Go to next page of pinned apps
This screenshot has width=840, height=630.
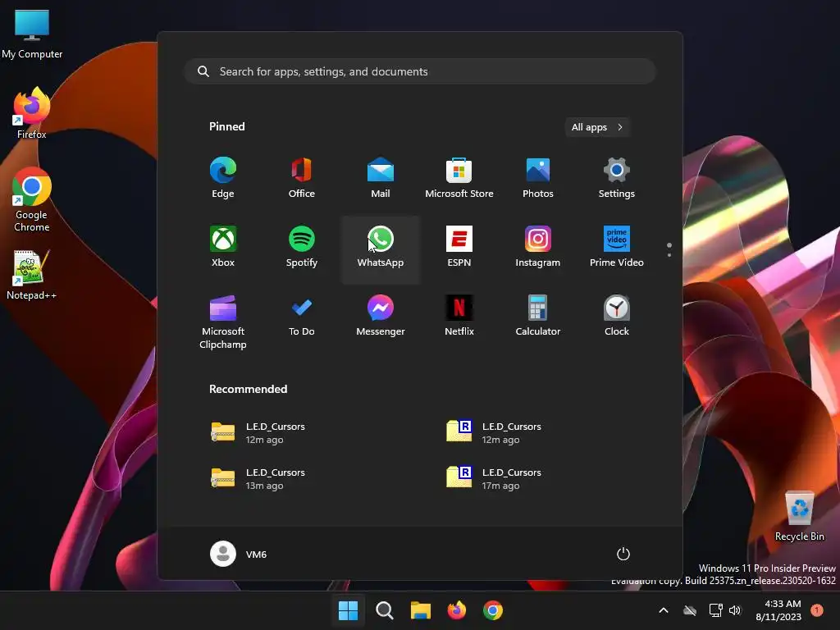pyautogui.click(x=669, y=255)
